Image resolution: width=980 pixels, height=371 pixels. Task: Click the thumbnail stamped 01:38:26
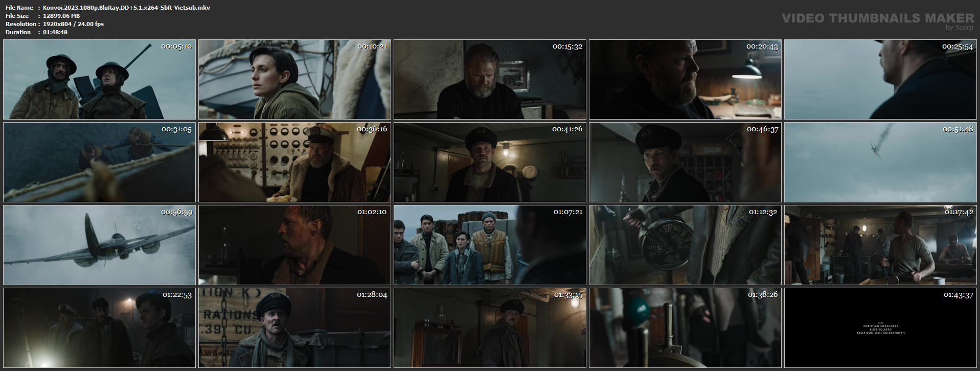point(685,328)
